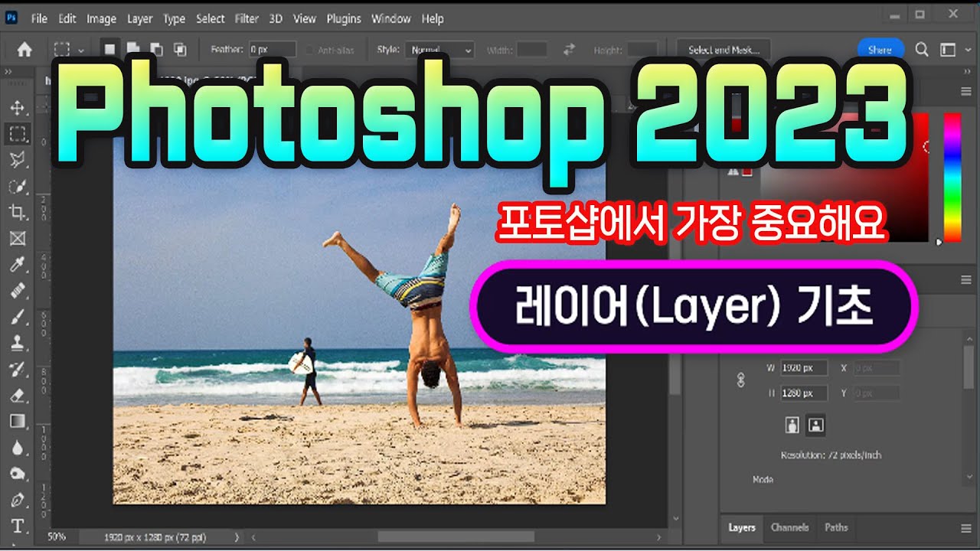Screen dimensions: 980x551
Task: Open the Image menu
Action: coord(101,18)
